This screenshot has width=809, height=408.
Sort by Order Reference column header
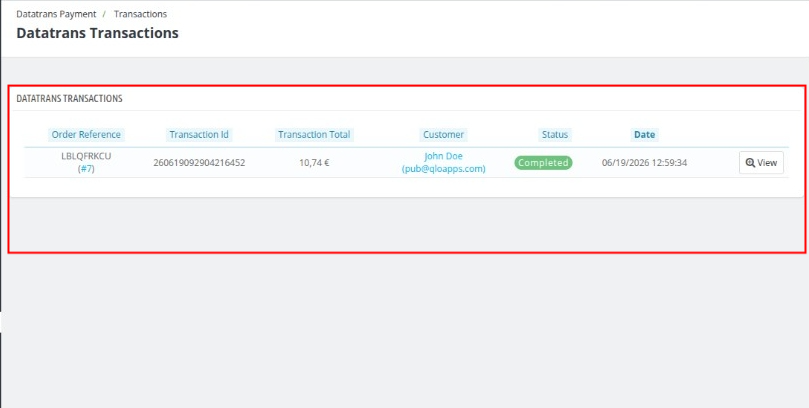pos(86,135)
